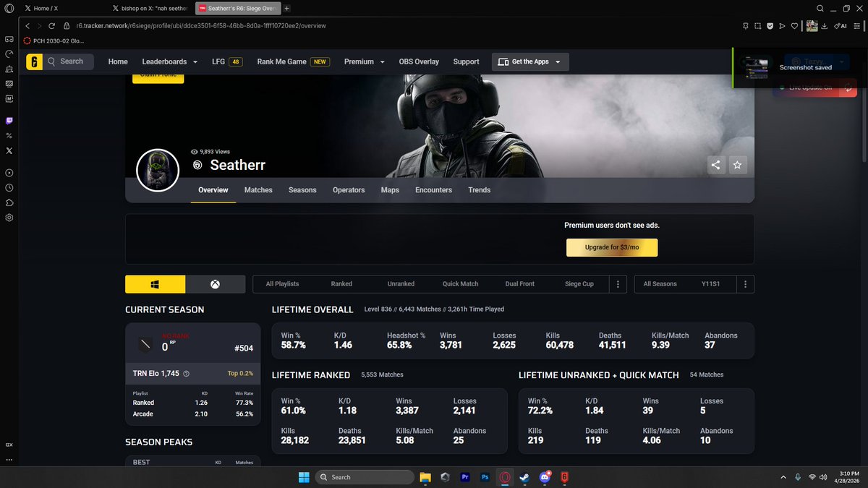Viewport: 868px width, 488px height.
Task: Open Extensions cube sidebar icon
Action: pos(9,202)
